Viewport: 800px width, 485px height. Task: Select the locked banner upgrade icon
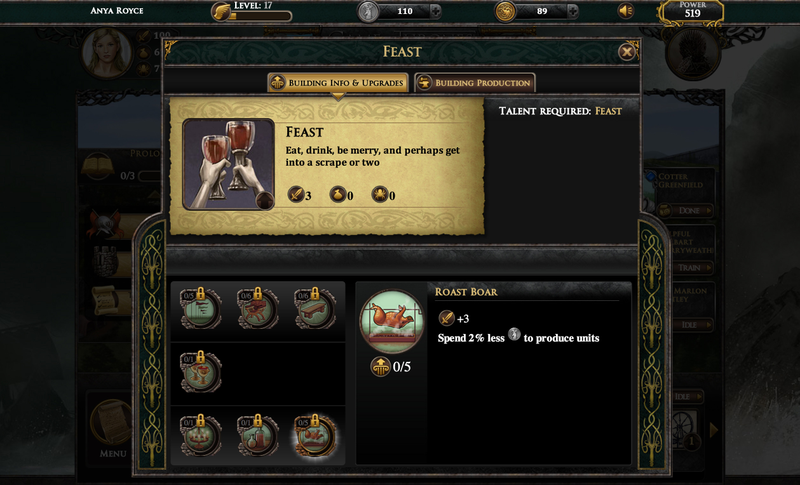coord(201,309)
